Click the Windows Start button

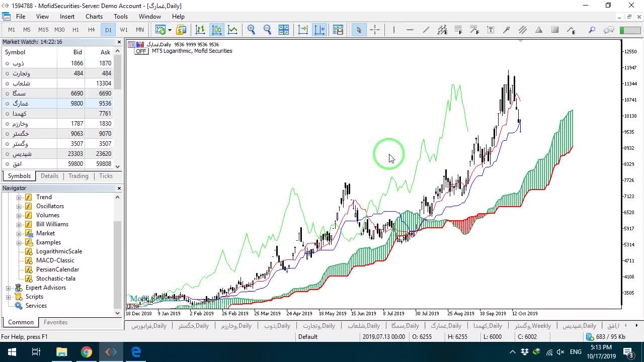point(12,352)
